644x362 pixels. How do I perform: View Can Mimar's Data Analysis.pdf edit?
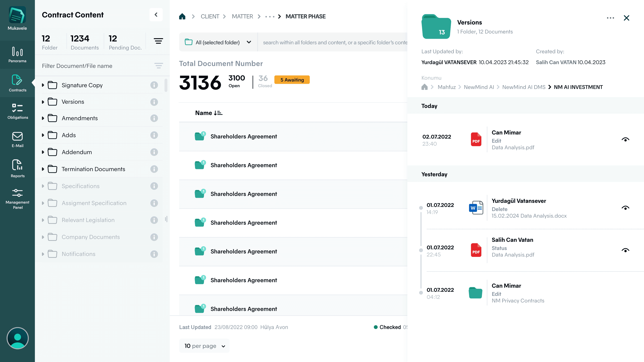tap(625, 140)
